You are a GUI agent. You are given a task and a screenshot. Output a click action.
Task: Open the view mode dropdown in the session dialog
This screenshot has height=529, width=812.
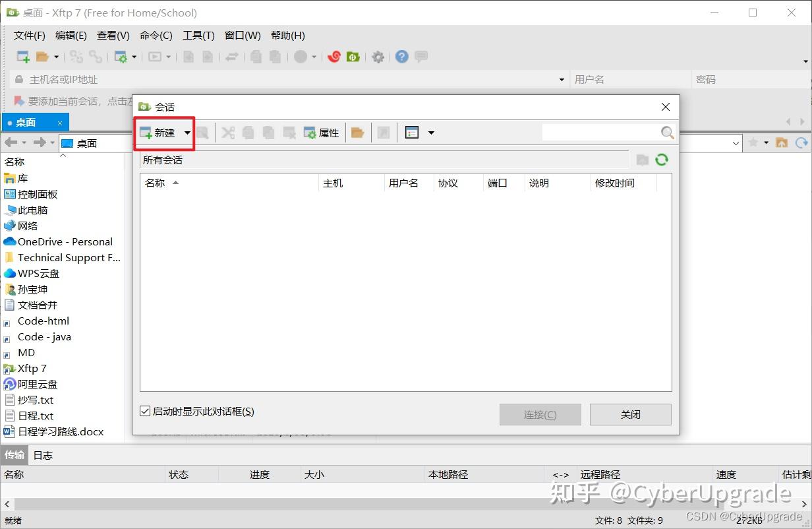432,132
